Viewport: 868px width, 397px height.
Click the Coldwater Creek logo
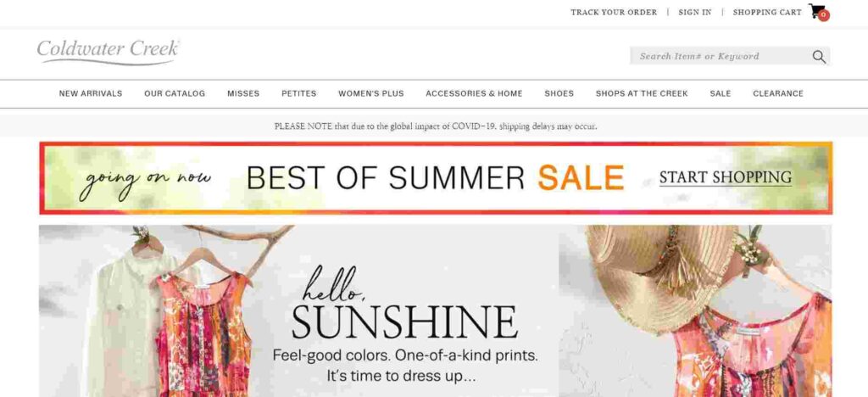pos(108,53)
